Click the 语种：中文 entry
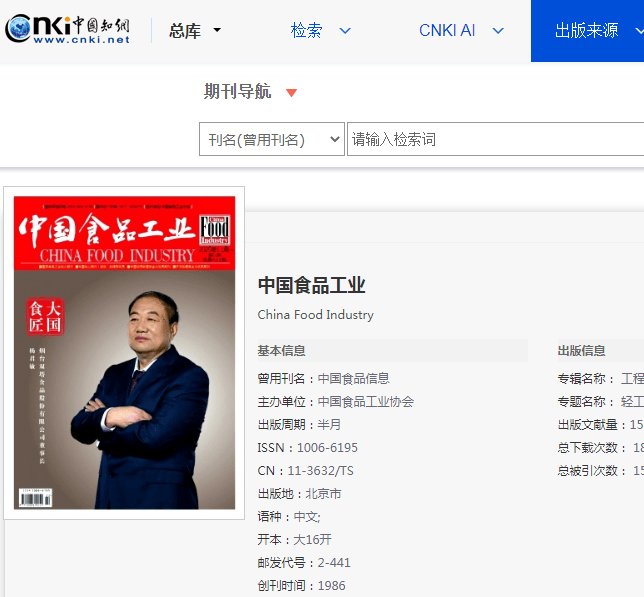 pyautogui.click(x=289, y=517)
